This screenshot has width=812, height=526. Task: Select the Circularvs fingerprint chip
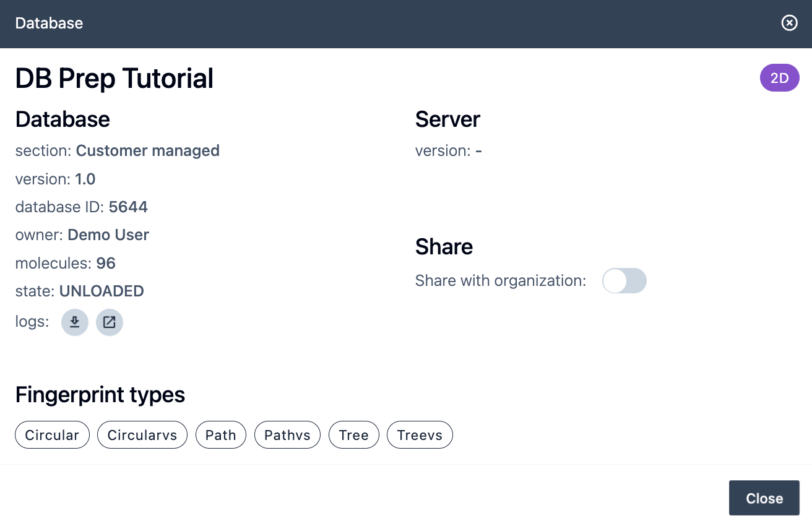(142, 435)
